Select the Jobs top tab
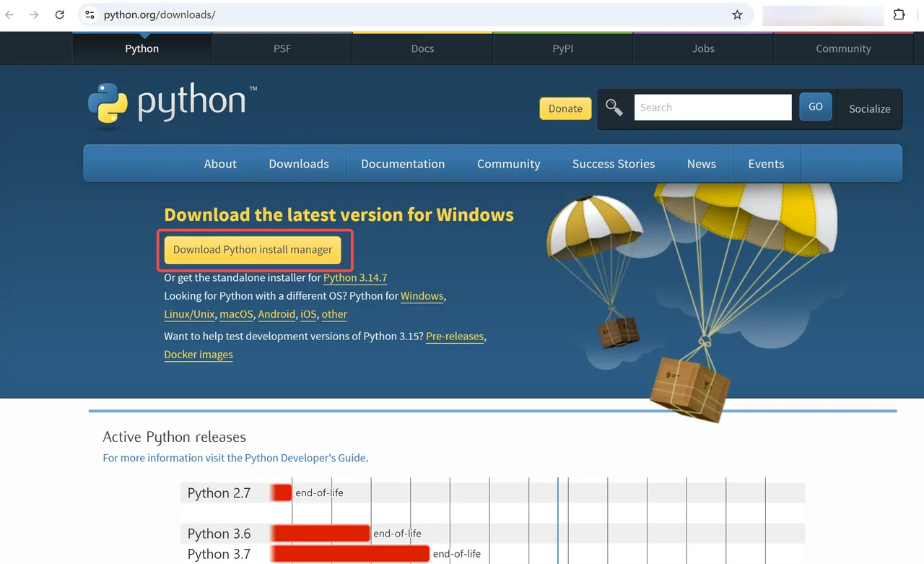924x564 pixels. tap(703, 48)
